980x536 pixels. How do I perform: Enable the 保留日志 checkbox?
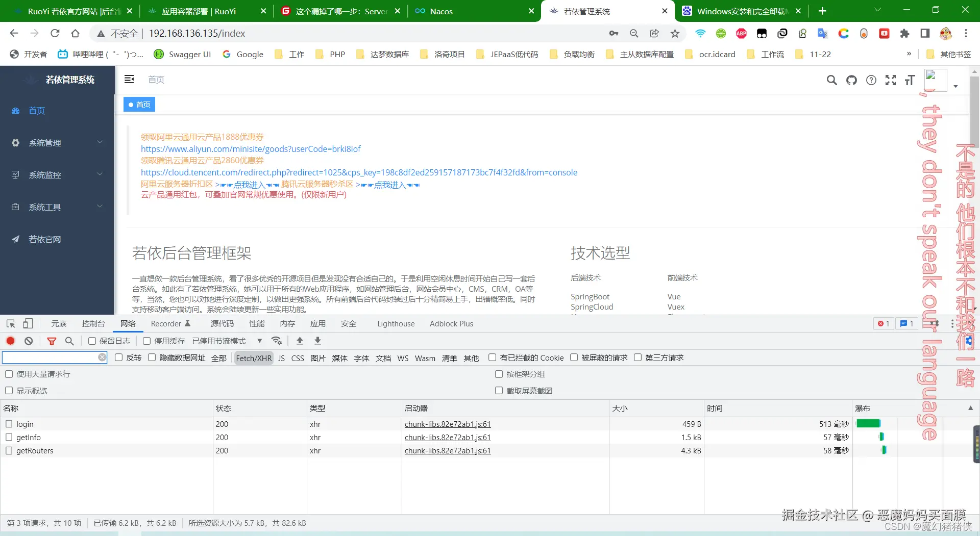point(92,341)
